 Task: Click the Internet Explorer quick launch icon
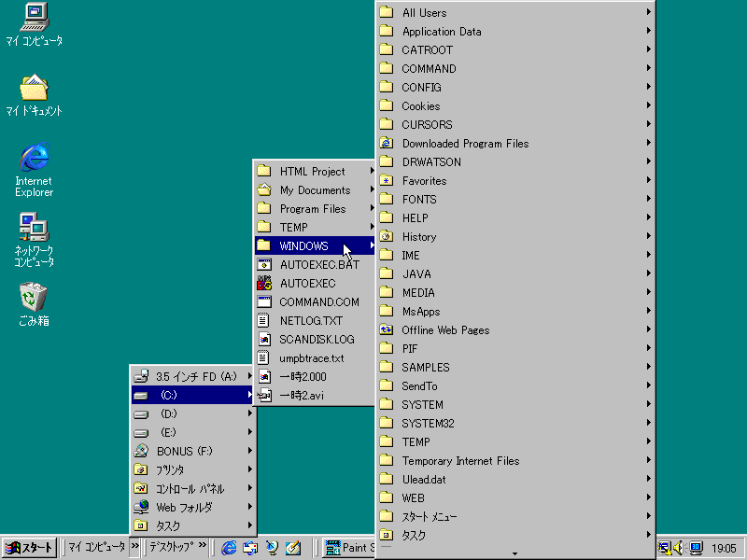point(229,548)
